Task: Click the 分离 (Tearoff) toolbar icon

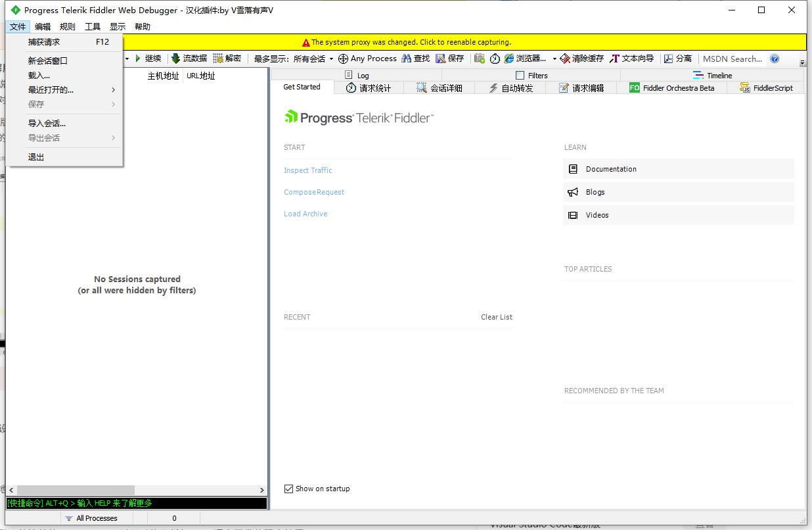Action: [668, 59]
